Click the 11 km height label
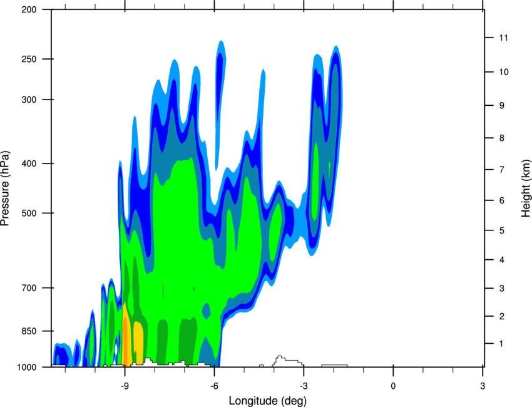Screen dimensions: 532x407 (x=503, y=38)
